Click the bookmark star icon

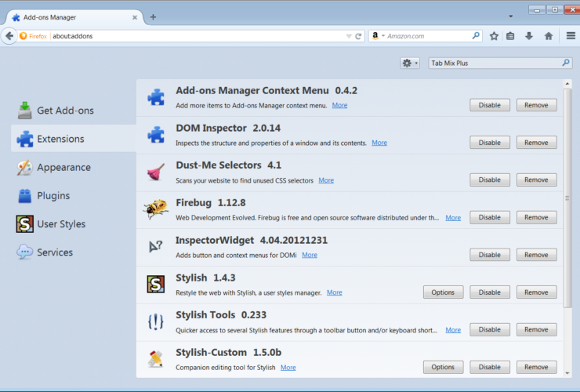[x=494, y=36]
